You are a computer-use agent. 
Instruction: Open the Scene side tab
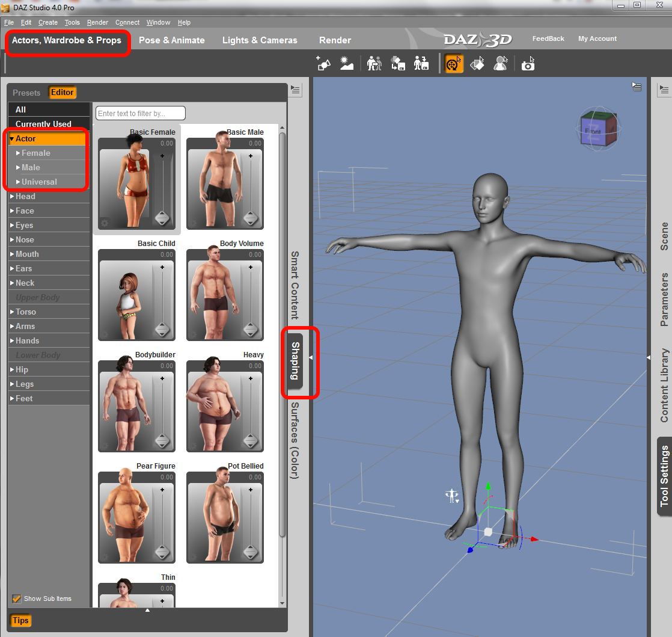[664, 236]
